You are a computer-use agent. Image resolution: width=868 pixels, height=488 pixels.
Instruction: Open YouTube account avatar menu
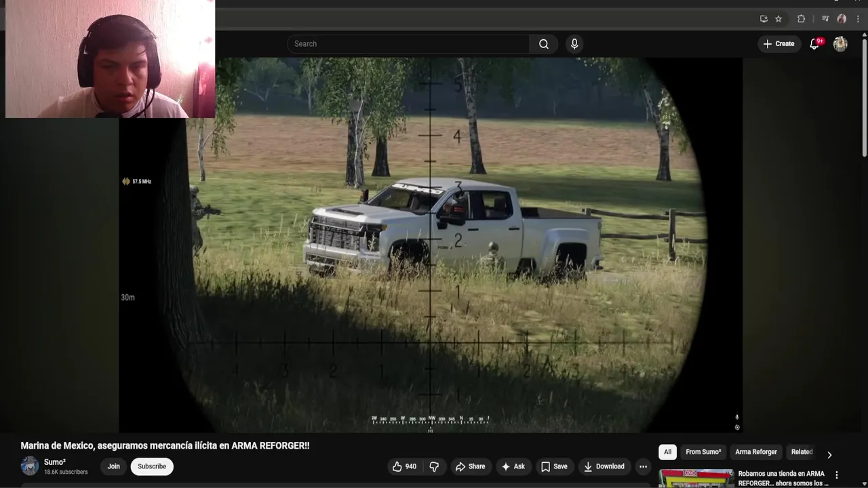click(840, 44)
